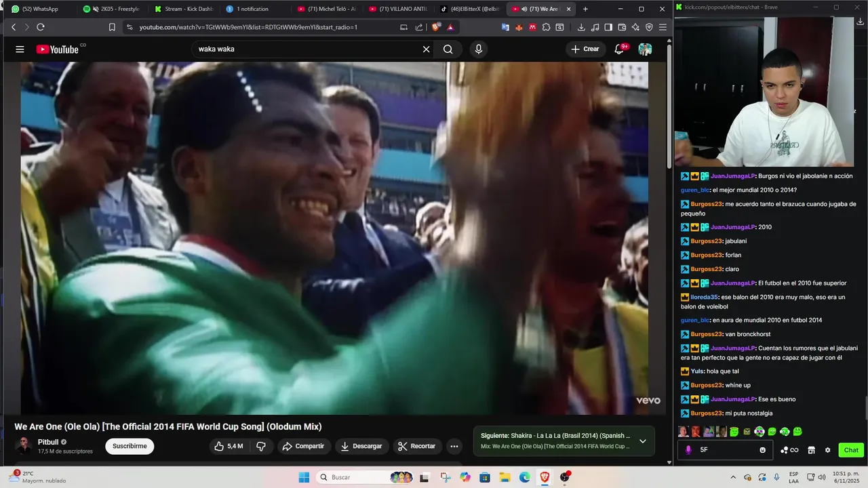Click the Descargar download button
The image size is (868, 488).
coord(361,446)
